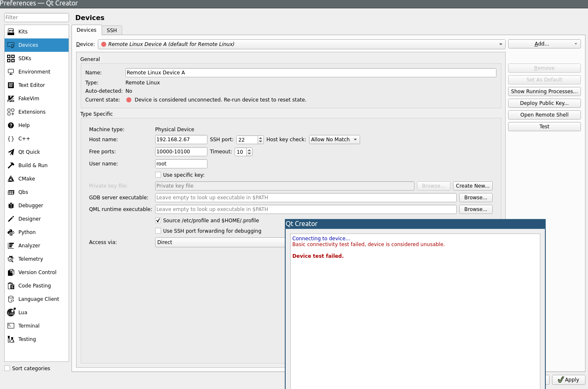The image size is (588, 389).
Task: Open the Help category icon
Action: tap(11, 125)
